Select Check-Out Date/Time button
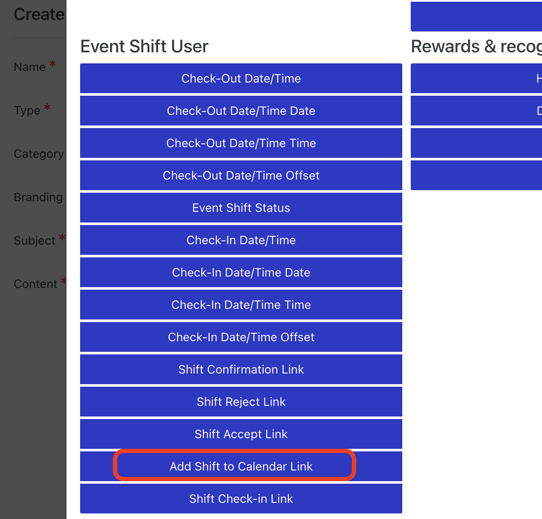The image size is (542, 519). coord(241,78)
